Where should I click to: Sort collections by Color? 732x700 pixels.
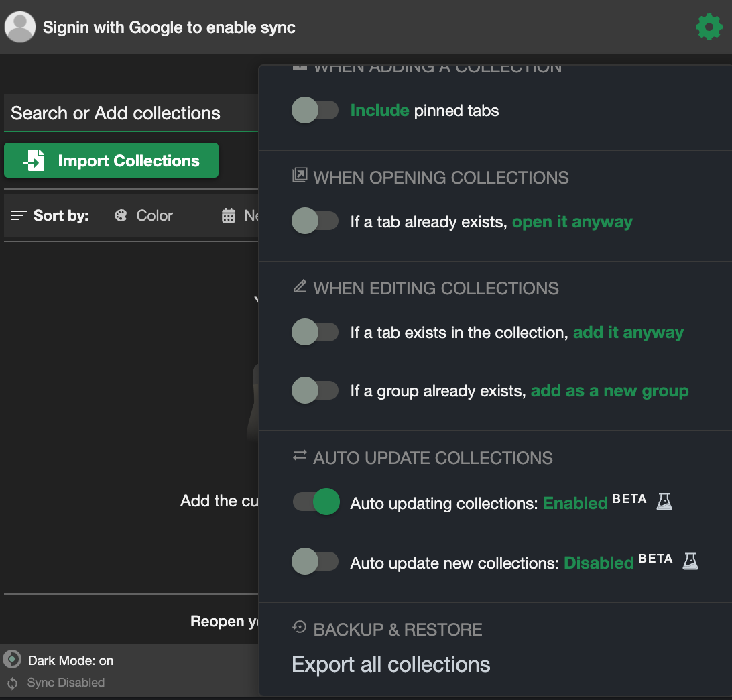[143, 215]
